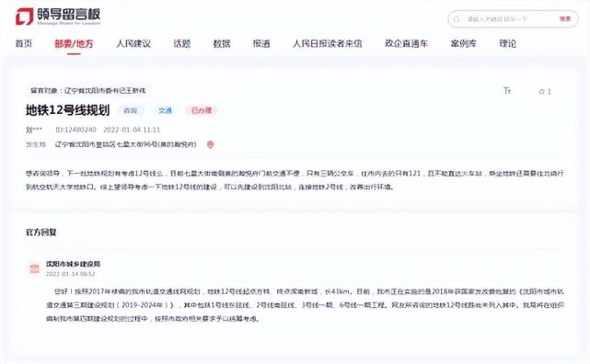Click the post date 2022-01-04 11:11
The height and width of the screenshot is (364, 590).
132,130
